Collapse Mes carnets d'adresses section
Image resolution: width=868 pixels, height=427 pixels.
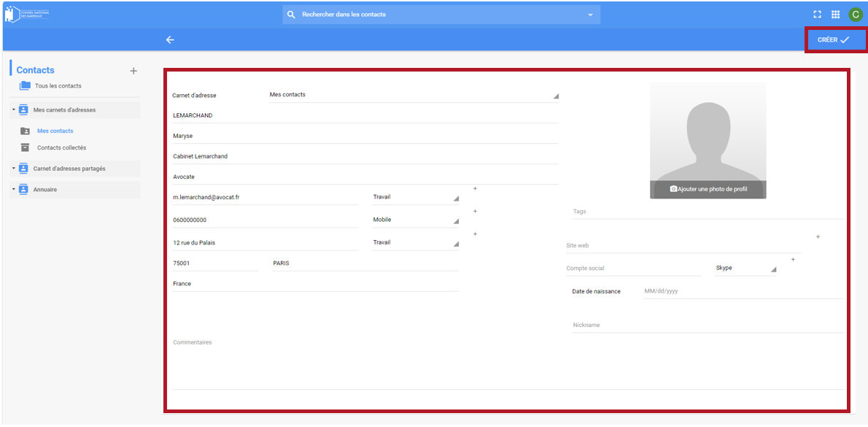tap(13, 110)
